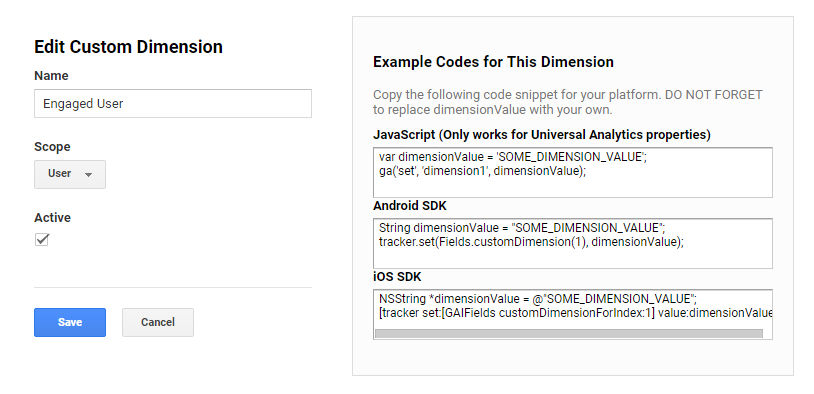
Task: Click the caret arrow on Scope dropdown
Action: [x=88, y=175]
